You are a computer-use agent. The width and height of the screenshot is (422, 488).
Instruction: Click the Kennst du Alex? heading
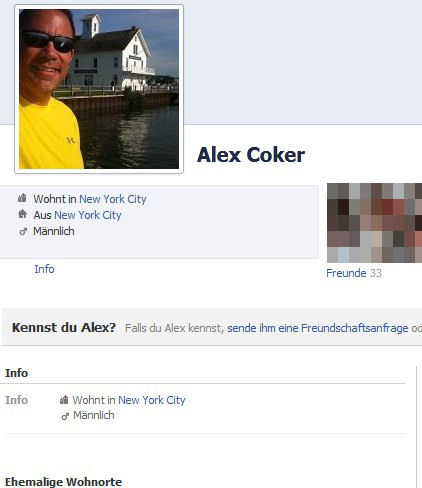coord(64,327)
